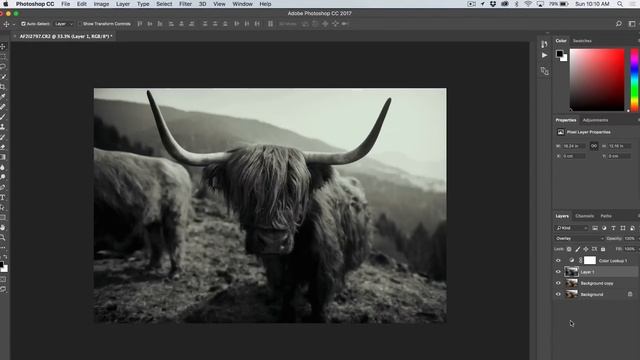Select the Horizontal Type tool
This screenshot has width=640, height=360.
pos(3,198)
